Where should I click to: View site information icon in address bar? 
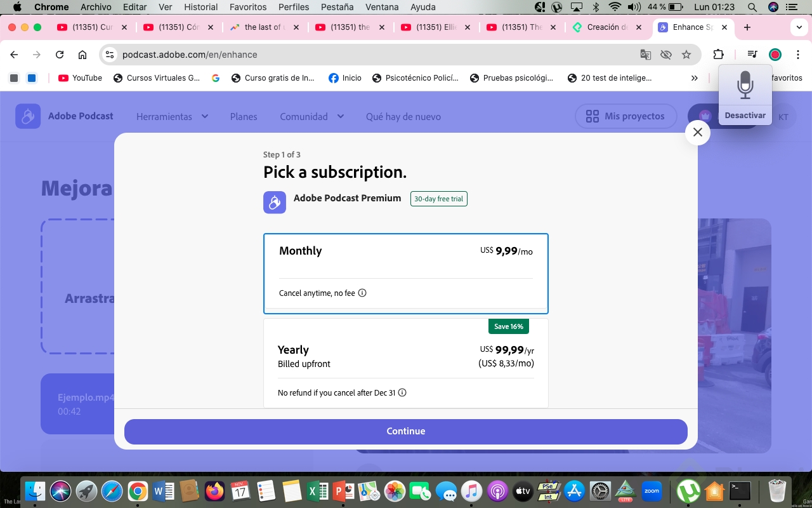(x=110, y=55)
